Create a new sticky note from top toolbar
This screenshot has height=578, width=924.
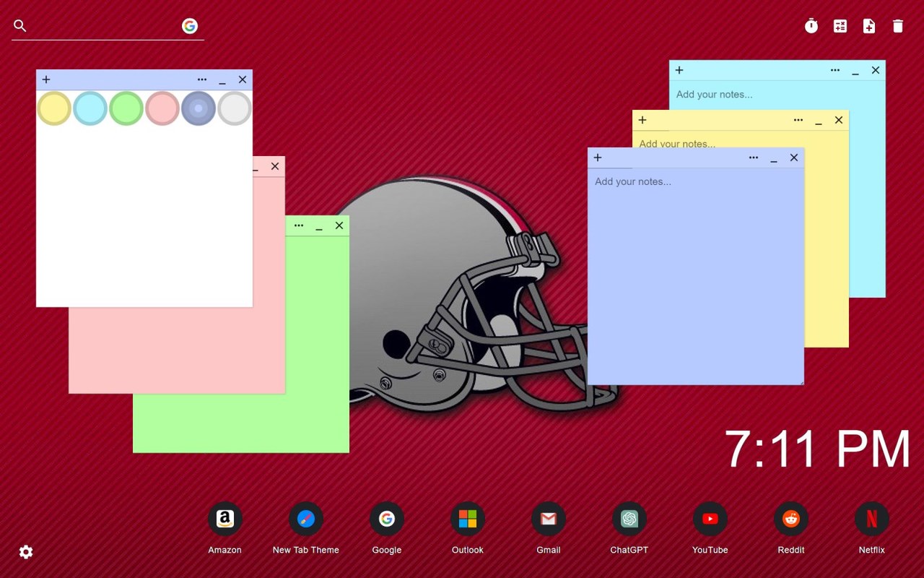[869, 27]
